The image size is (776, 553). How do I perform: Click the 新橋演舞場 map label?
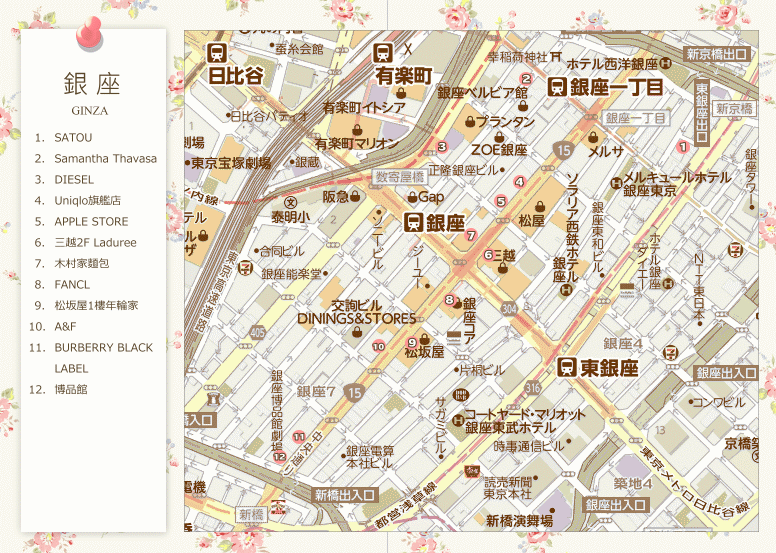point(519,520)
